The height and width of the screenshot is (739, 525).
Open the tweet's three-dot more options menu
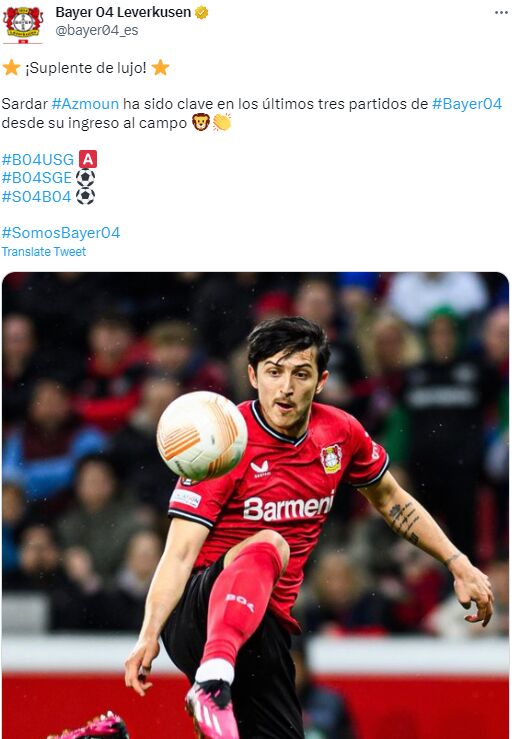coord(501,13)
